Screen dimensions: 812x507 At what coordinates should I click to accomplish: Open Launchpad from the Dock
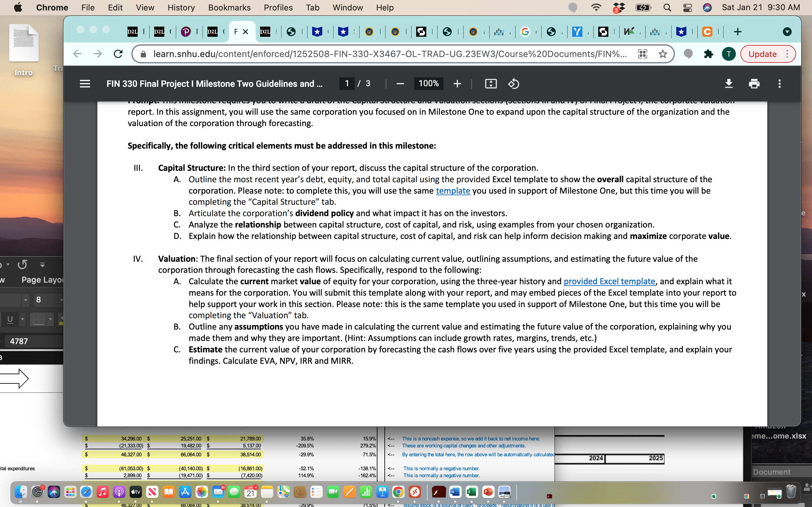coord(70,492)
